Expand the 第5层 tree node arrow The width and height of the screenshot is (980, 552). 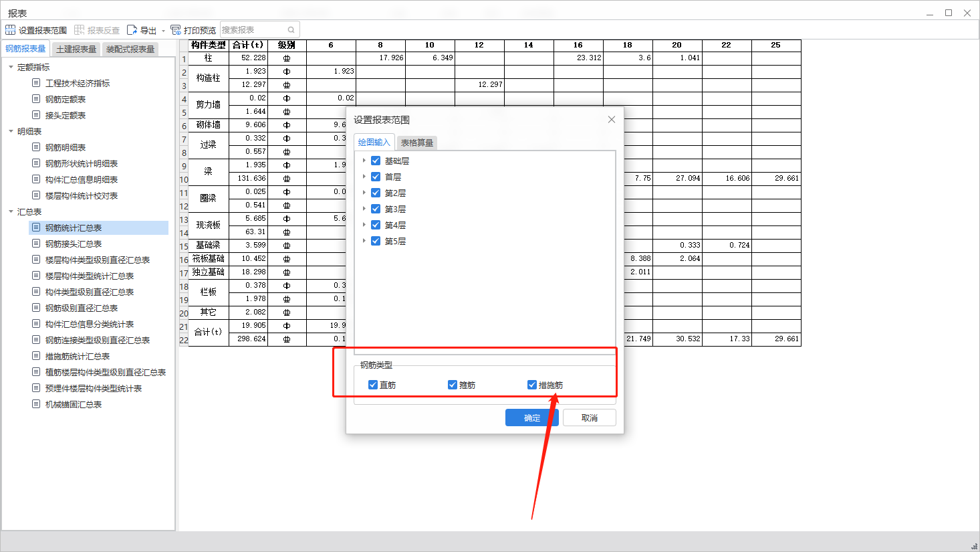coord(364,241)
